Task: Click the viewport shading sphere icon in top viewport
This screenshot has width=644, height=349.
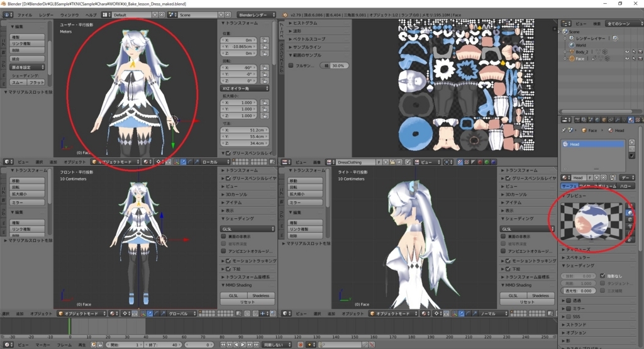Action: tap(147, 162)
